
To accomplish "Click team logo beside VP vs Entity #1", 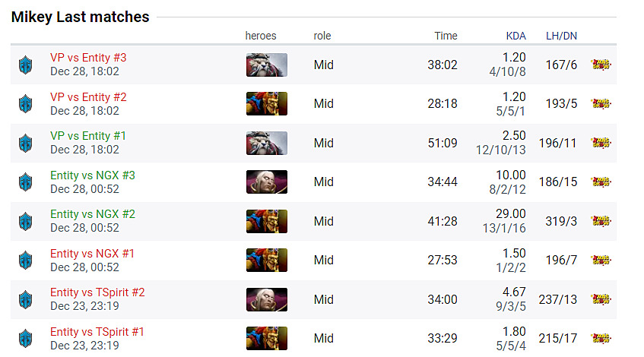I will (25, 143).
